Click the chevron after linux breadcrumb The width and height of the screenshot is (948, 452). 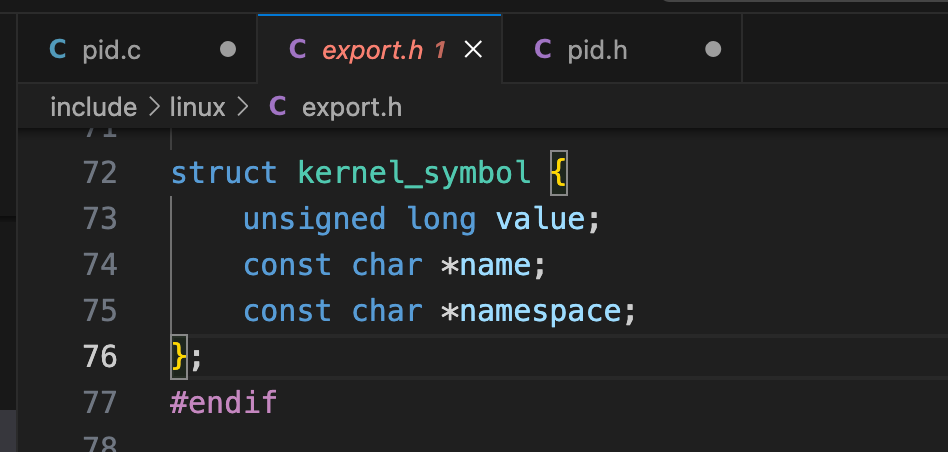click(x=242, y=107)
